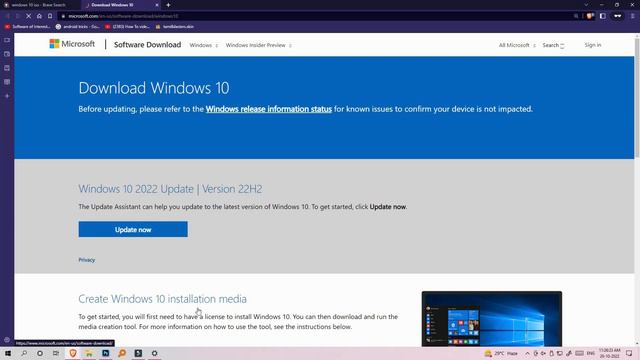This screenshot has height=360, width=640.
Task: Click the ENG language indicator
Action: pos(591,353)
